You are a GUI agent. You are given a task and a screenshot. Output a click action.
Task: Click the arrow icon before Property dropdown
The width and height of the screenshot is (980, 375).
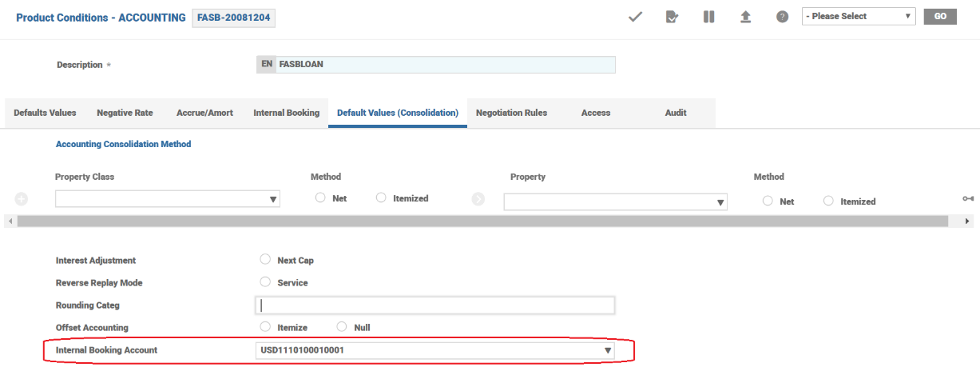coord(478,199)
